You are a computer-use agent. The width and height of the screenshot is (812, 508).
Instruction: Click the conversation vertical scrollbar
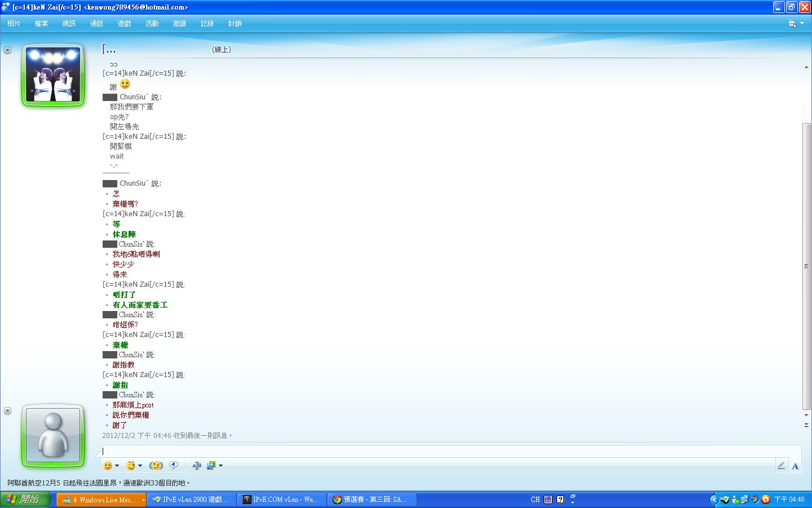(806, 265)
